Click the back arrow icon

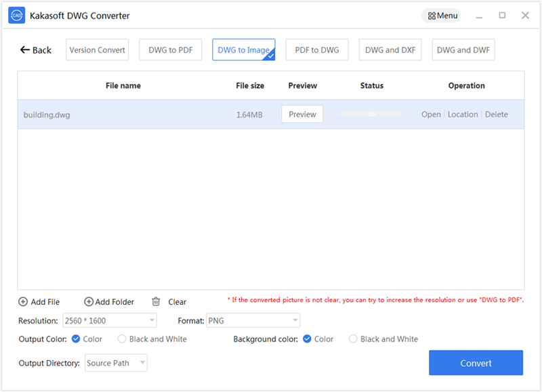tap(24, 49)
